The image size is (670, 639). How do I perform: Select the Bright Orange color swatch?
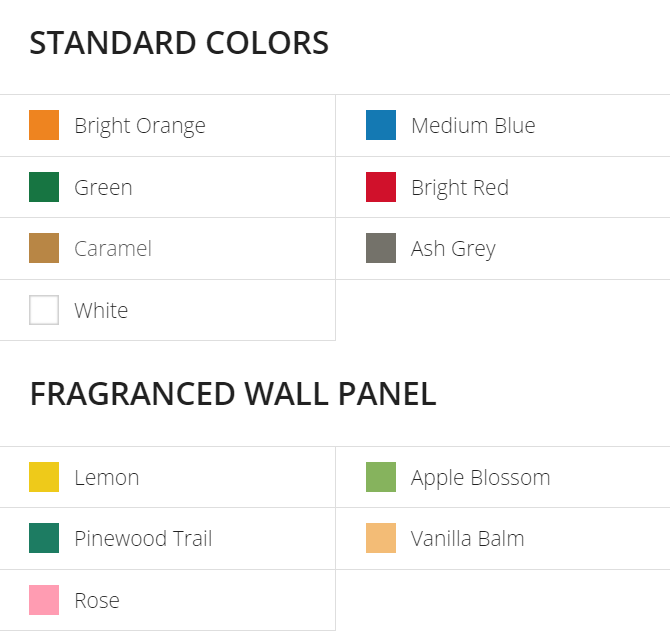click(44, 125)
